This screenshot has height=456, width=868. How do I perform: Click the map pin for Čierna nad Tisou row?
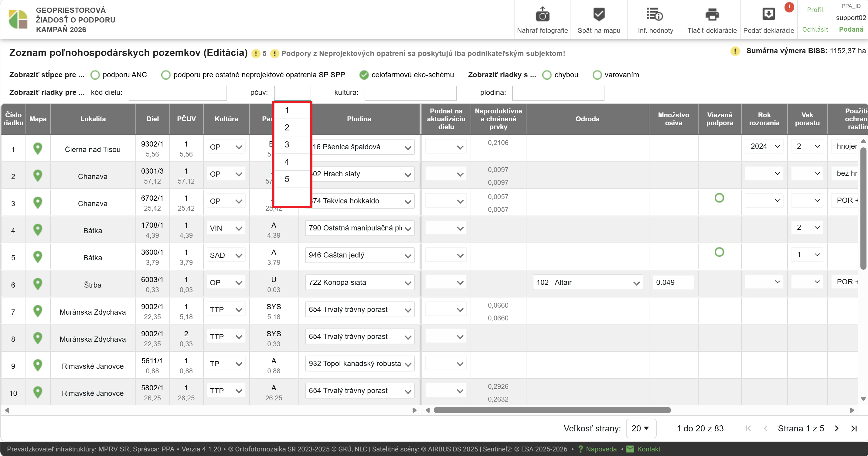pos(38,148)
